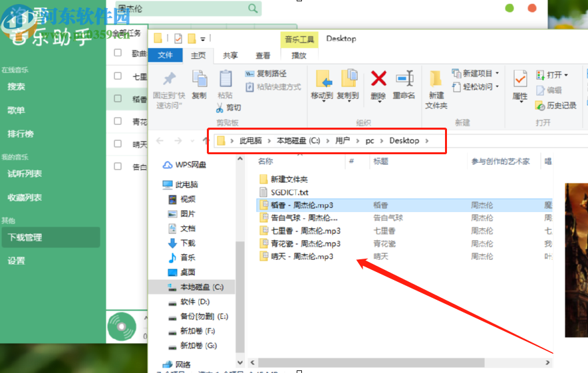Viewport: 588px width, 373px height.
Task: Tick the checkbox beside 稻香 in the task list
Action: 118,98
